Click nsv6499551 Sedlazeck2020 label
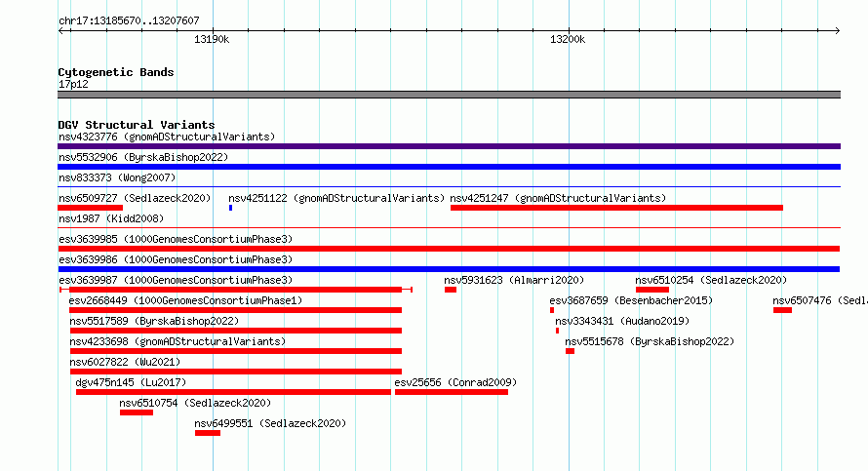 [x=270, y=423]
